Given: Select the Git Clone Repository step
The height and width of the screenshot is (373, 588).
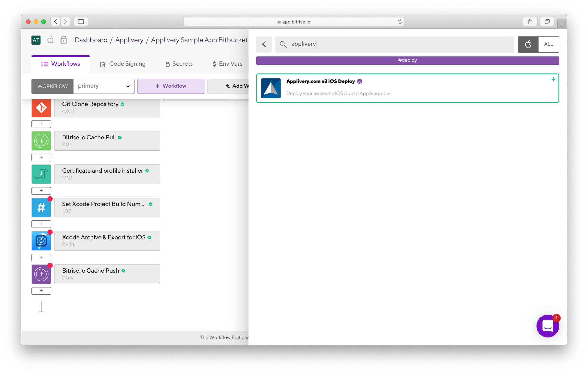Looking at the screenshot, I should click(107, 108).
